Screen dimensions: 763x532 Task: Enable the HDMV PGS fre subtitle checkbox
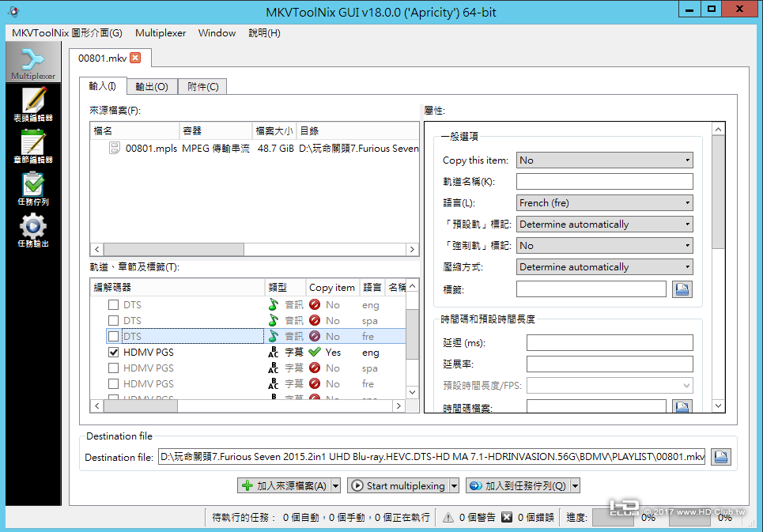click(113, 383)
